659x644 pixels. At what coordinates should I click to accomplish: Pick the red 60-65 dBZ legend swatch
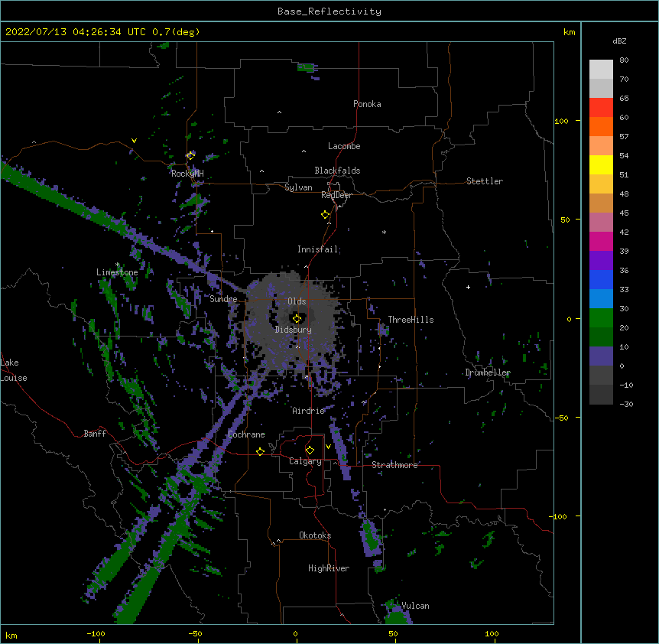[x=601, y=107]
